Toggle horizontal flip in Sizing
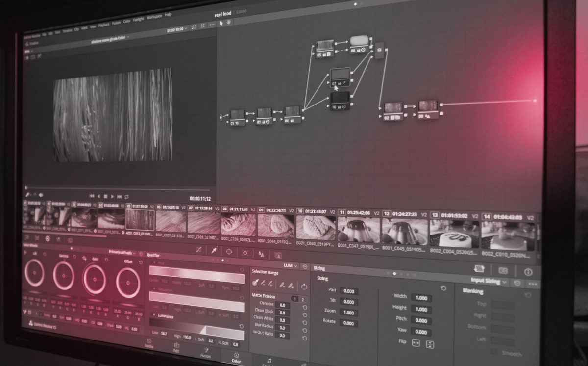The width and height of the screenshot is (588, 366). 416,343
